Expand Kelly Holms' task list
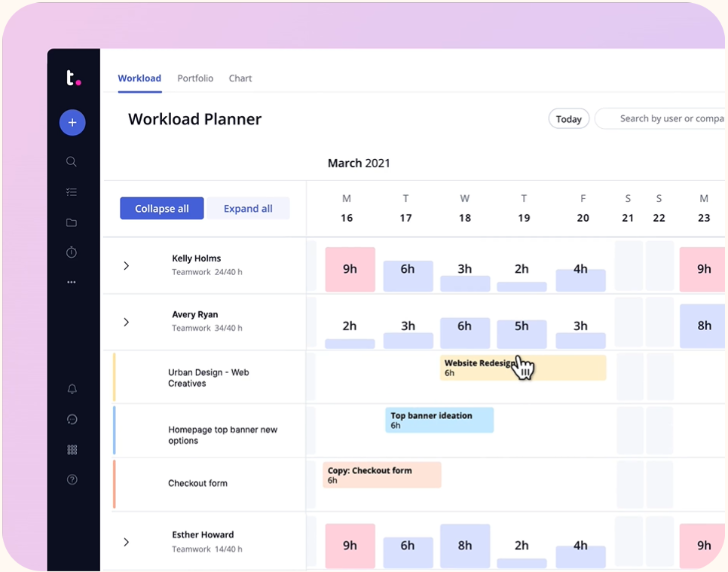Viewport: 728px width, 572px height. (x=127, y=265)
